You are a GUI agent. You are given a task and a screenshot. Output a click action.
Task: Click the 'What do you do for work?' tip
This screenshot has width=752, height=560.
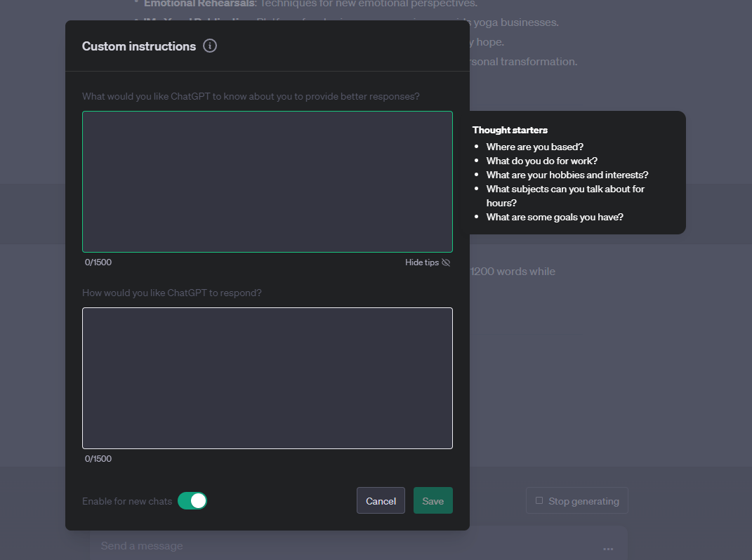542,161
